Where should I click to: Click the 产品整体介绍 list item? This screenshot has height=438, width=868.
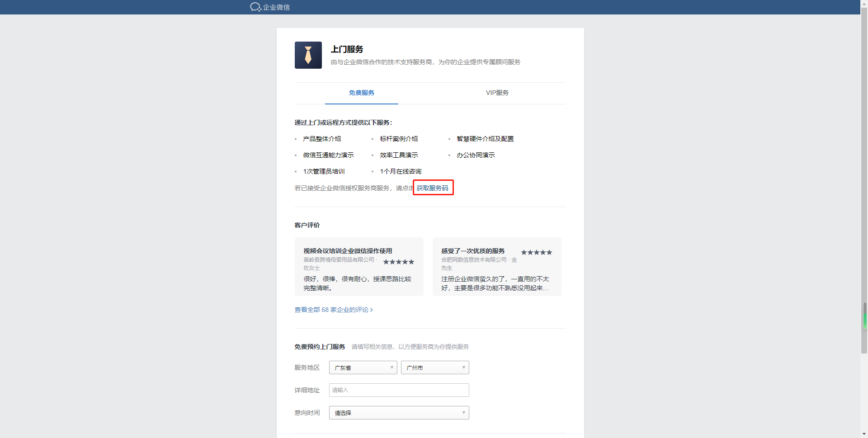click(322, 139)
